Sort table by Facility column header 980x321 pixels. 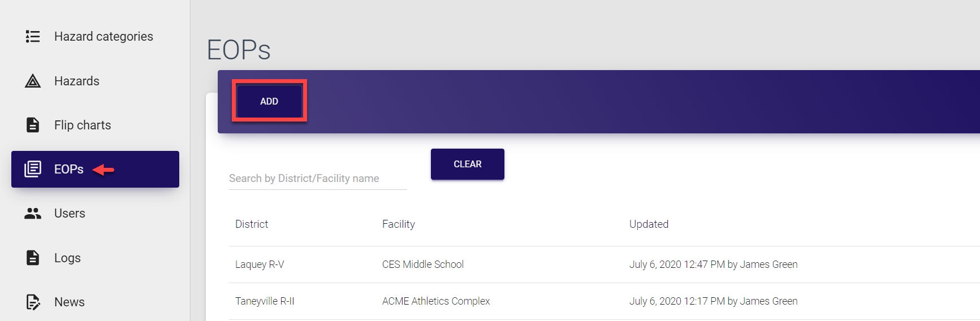coord(398,224)
